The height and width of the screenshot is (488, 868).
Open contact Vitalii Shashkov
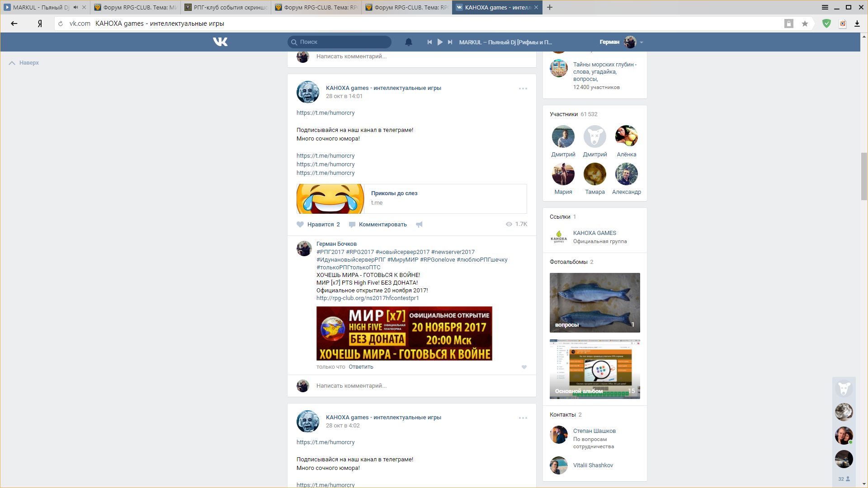[593, 465]
